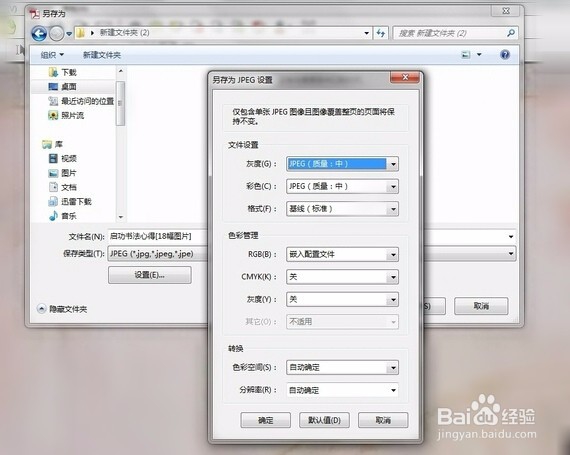Image resolution: width=570 pixels, height=455 pixels.
Task: Click the file name input field
Action: coord(158,237)
